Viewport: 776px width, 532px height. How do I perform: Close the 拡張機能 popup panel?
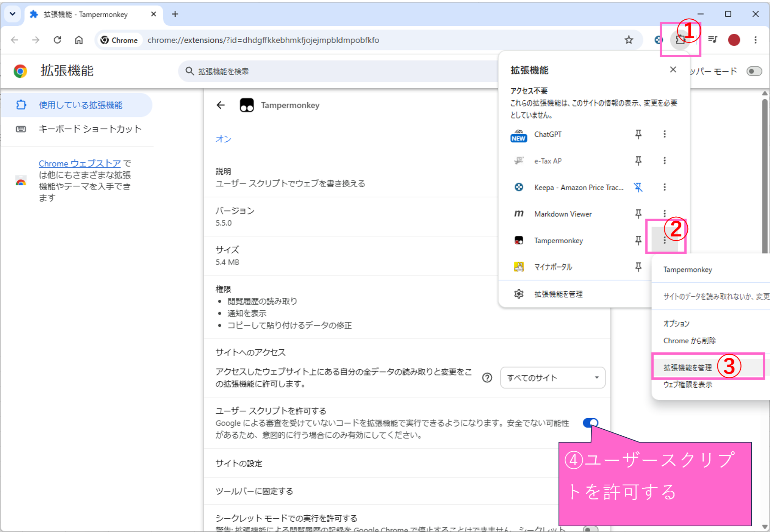click(x=673, y=70)
